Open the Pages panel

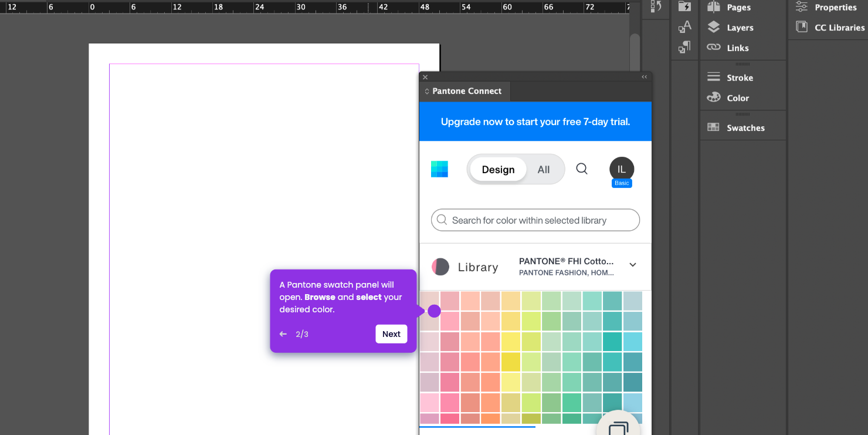[x=729, y=7]
